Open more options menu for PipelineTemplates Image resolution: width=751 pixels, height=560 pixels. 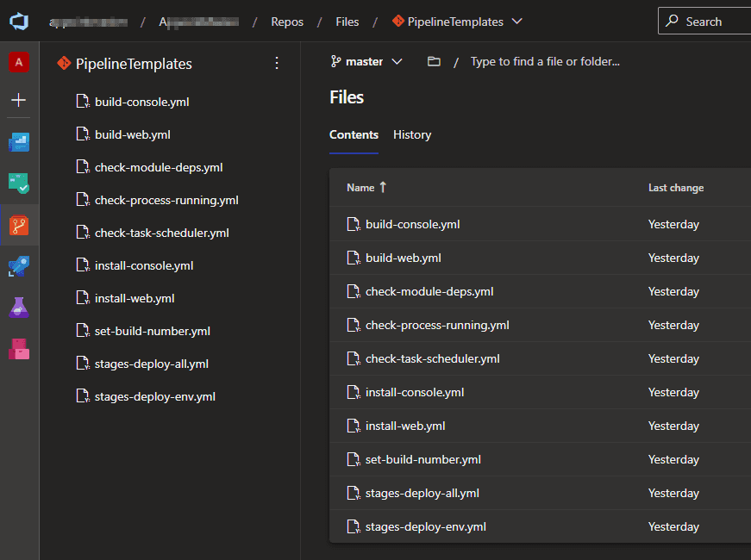point(277,63)
